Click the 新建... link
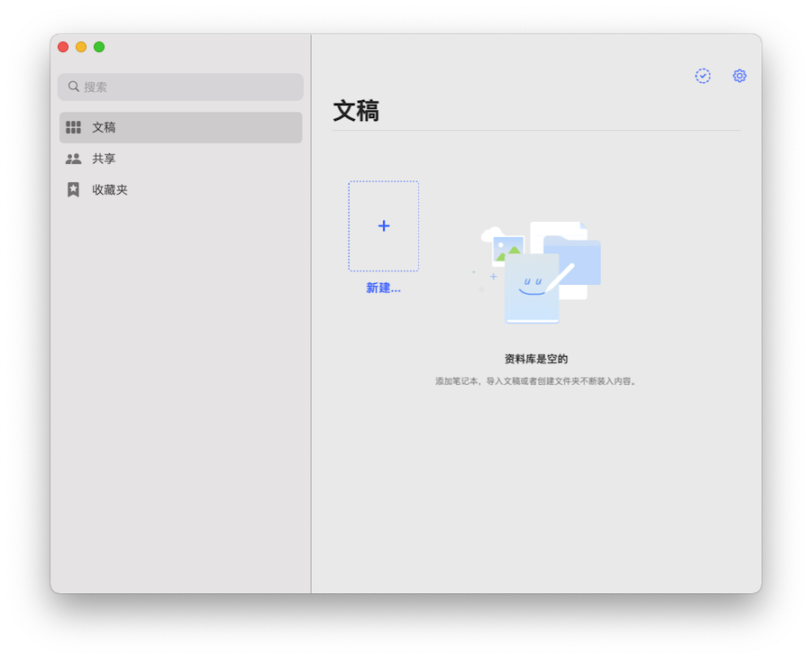The width and height of the screenshot is (812, 660). click(x=383, y=288)
